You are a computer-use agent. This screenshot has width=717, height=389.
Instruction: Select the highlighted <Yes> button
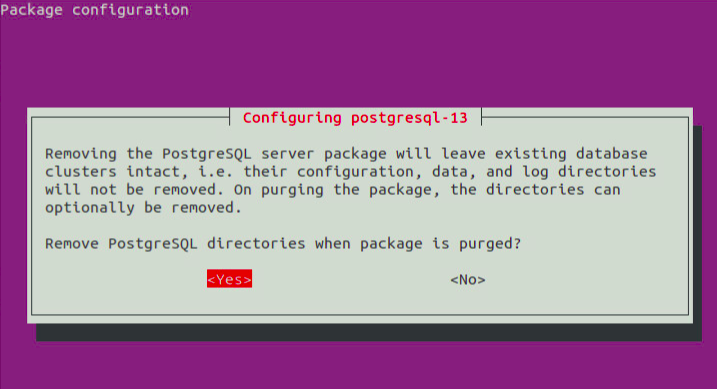[x=229, y=279]
